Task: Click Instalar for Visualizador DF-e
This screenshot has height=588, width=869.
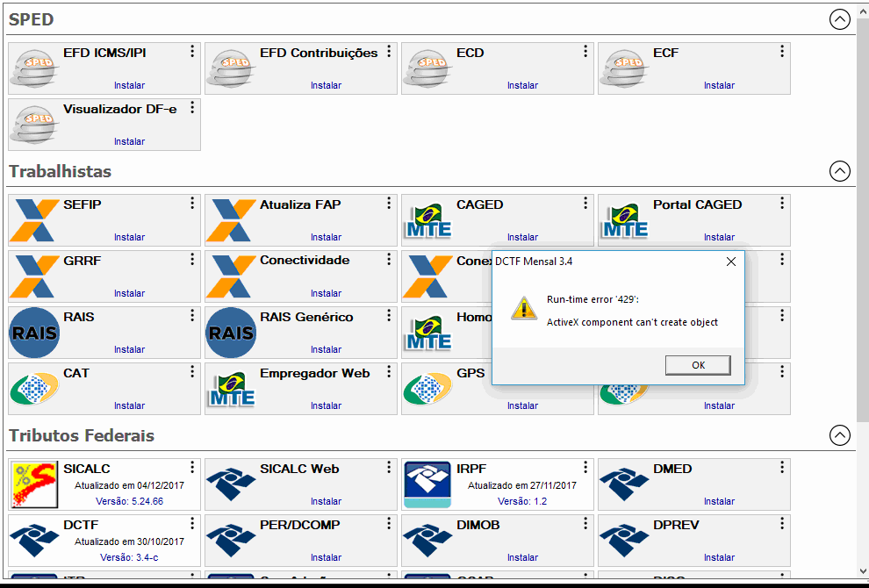Action: (x=129, y=141)
